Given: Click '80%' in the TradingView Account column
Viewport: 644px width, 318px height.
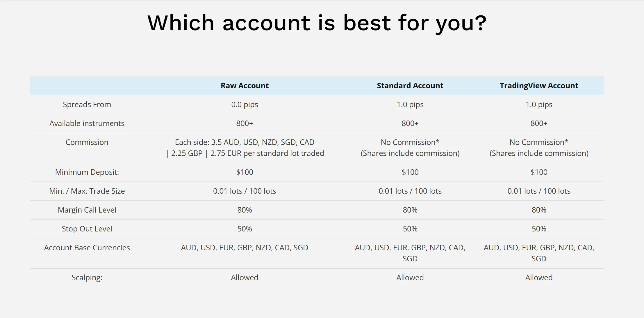Looking at the screenshot, I should [539, 210].
